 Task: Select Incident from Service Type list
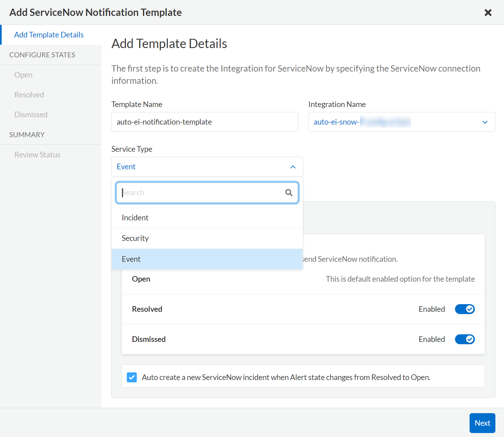[207, 218]
